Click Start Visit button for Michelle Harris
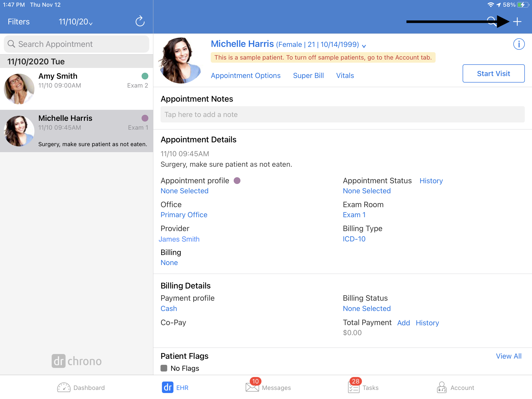 coord(493,73)
